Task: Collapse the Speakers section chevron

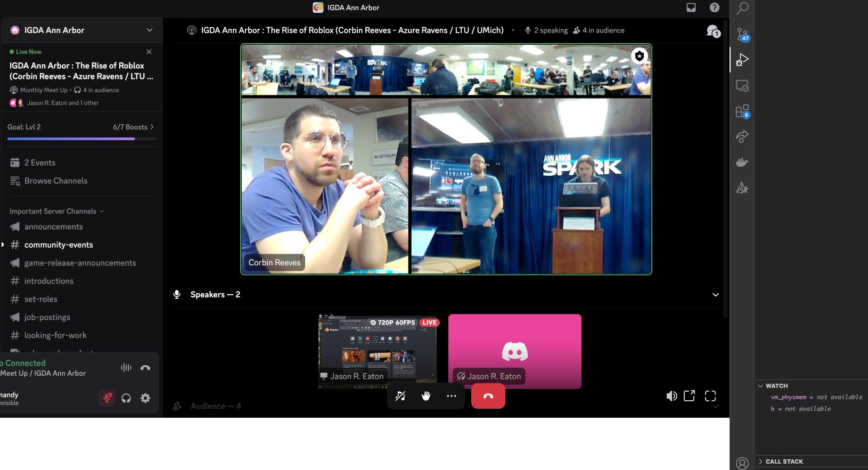Action: point(716,295)
